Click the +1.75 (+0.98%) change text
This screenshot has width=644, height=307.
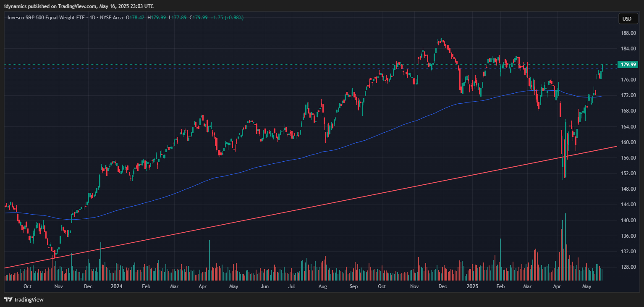click(227, 18)
